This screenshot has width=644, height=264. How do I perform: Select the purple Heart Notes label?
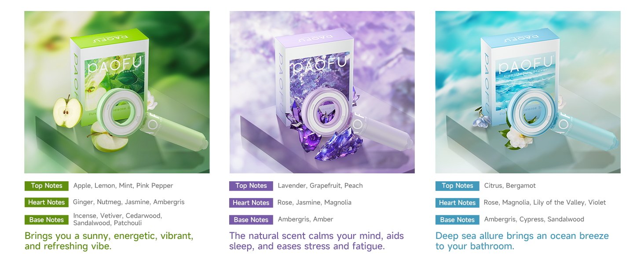(251, 203)
